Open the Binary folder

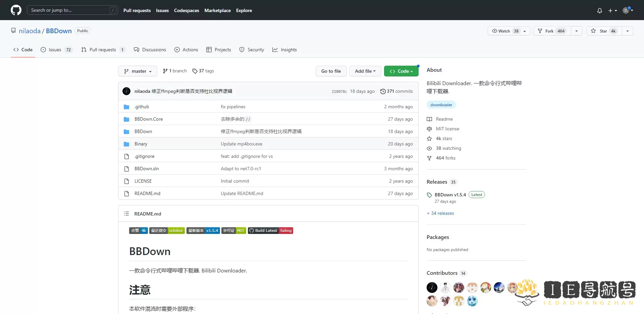click(x=141, y=144)
